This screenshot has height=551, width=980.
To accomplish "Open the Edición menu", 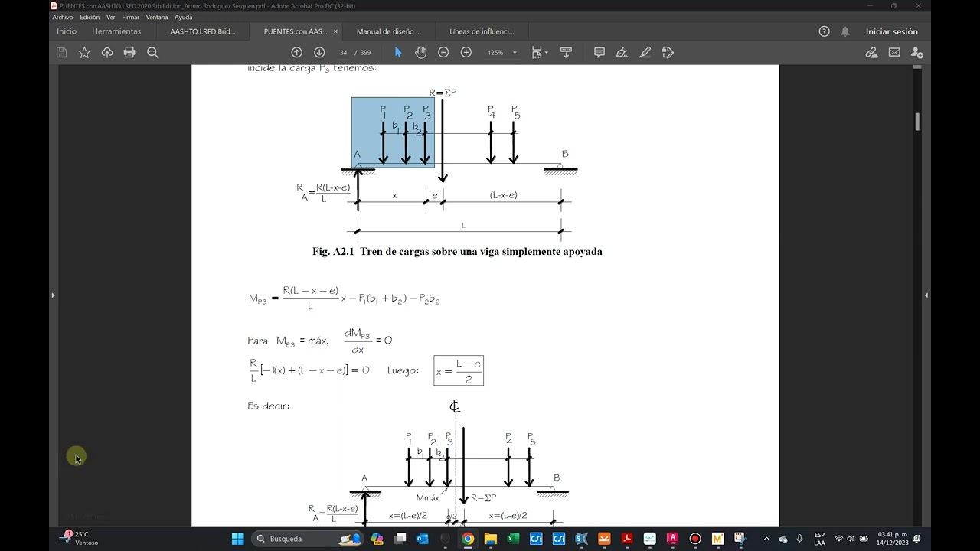I will [x=90, y=17].
